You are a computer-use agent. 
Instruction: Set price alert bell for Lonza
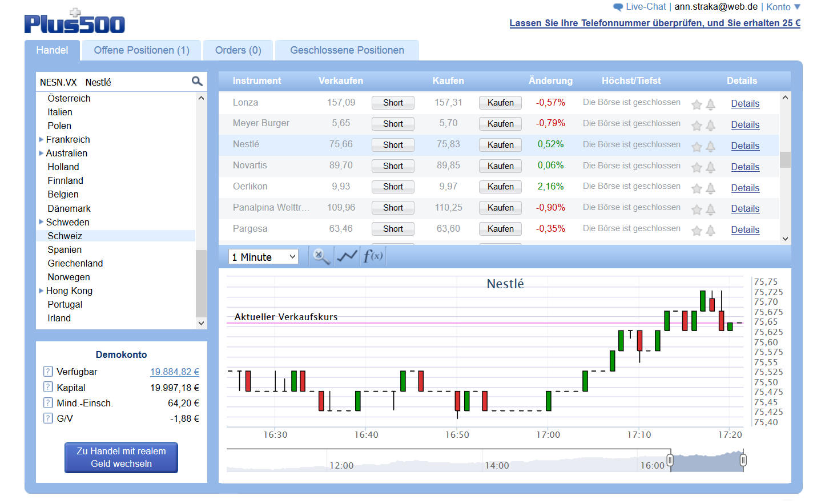(711, 104)
